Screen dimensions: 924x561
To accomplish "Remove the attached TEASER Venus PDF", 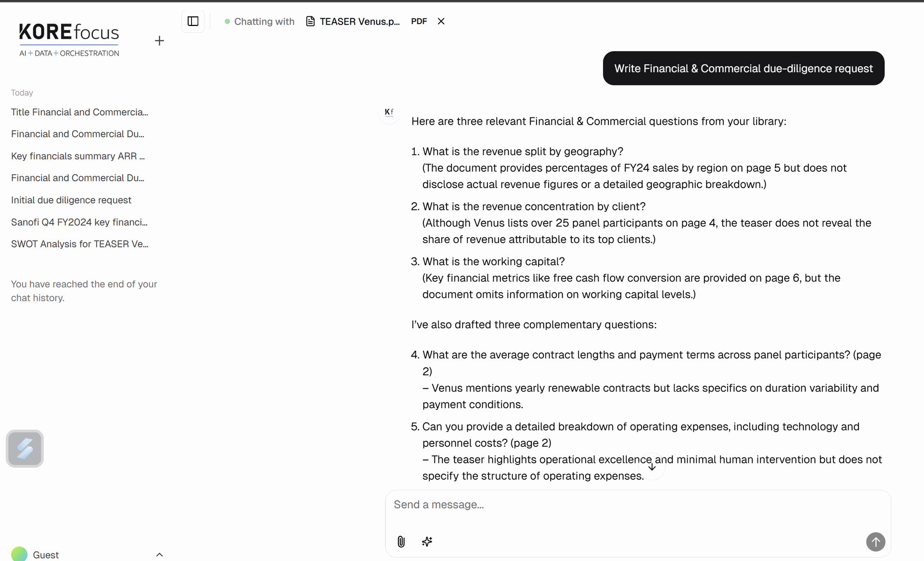I will 441,21.
